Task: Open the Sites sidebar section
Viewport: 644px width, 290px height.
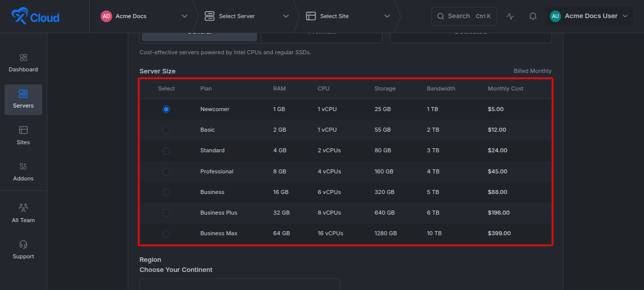Action: [23, 136]
